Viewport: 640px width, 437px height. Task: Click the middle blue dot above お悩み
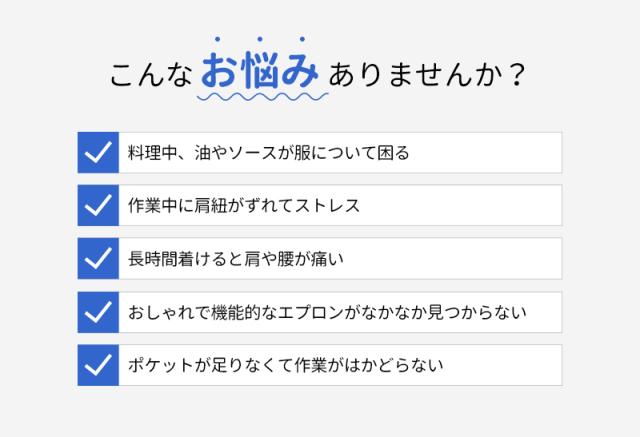tap(260, 39)
